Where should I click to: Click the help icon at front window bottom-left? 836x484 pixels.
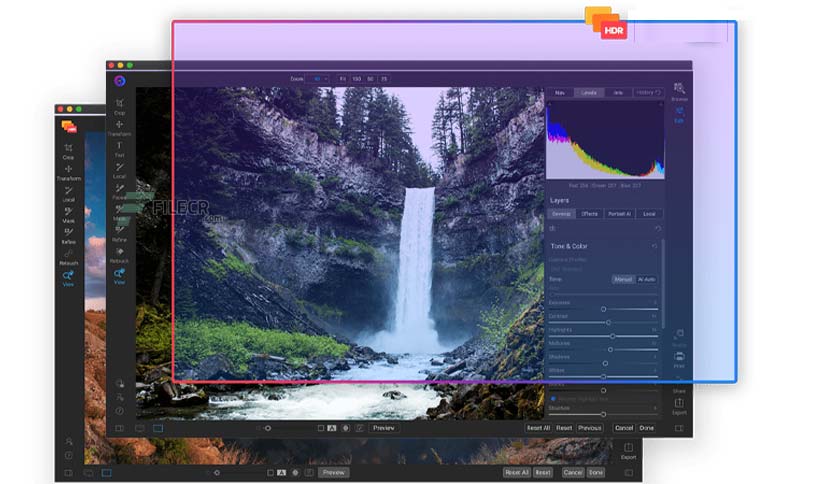coord(119,411)
